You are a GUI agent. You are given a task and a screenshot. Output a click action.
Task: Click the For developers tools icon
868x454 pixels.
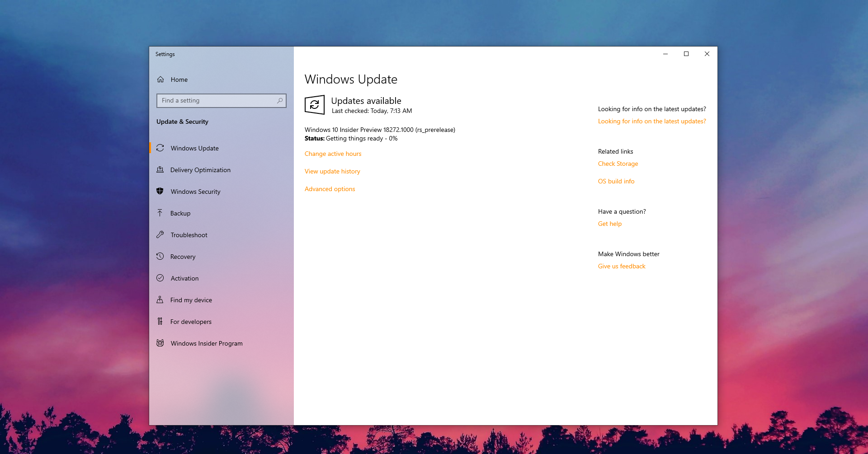pyautogui.click(x=160, y=321)
